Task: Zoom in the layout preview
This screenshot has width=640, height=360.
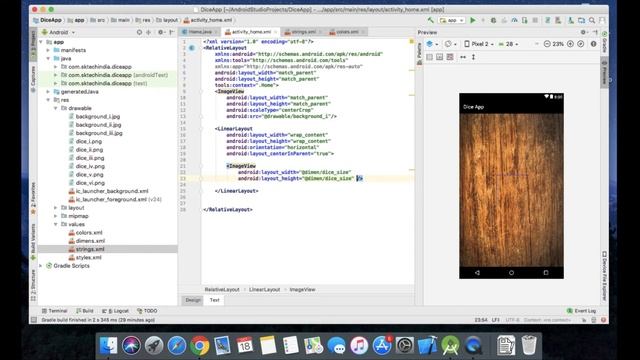Action: (x=570, y=44)
